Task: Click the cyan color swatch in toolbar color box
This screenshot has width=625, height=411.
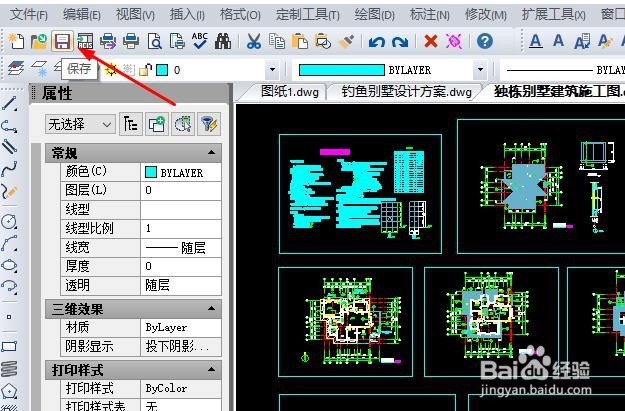Action: [x=342, y=70]
